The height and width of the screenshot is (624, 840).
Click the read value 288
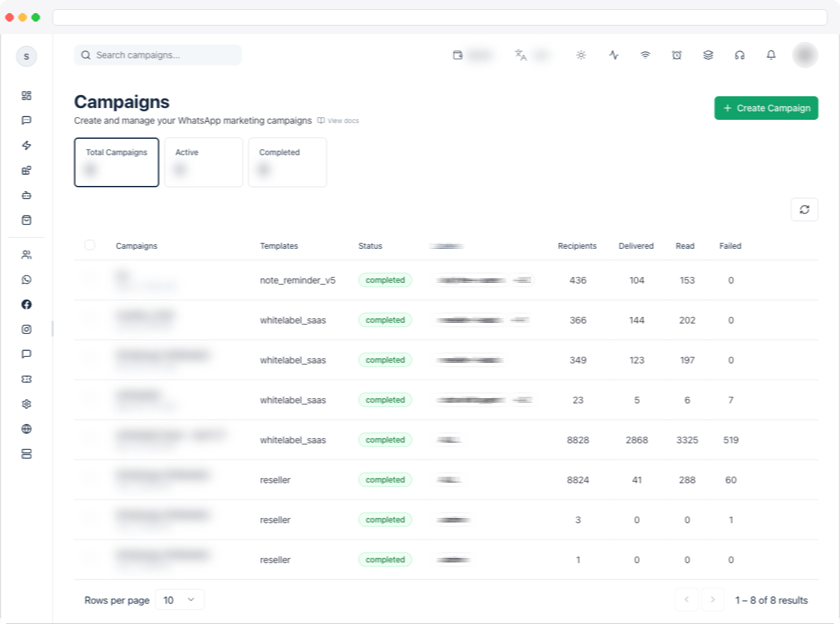[x=687, y=480]
